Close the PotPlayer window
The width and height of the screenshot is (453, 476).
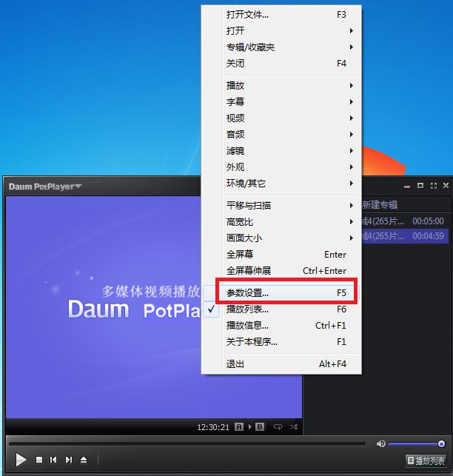[x=446, y=185]
